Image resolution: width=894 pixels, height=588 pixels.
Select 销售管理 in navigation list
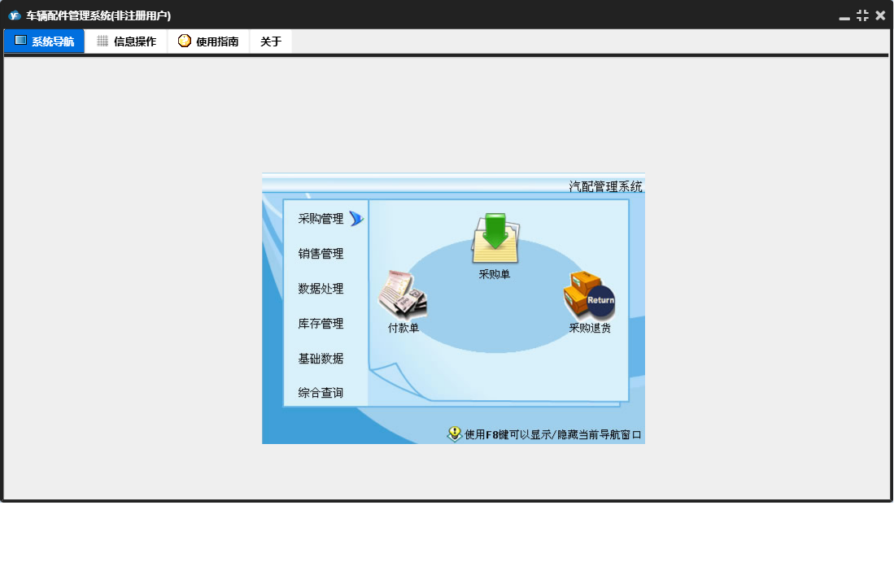pos(321,254)
